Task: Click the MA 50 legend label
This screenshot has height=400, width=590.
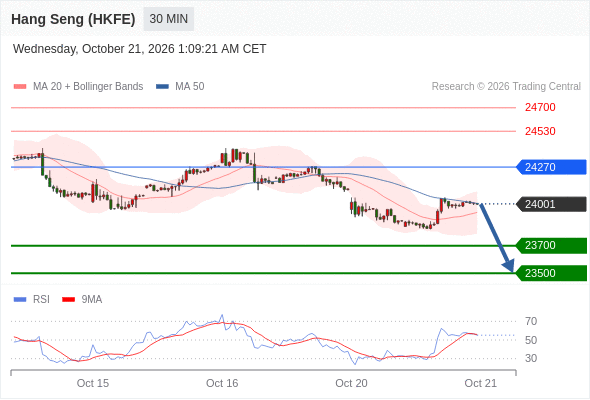Action: click(190, 87)
